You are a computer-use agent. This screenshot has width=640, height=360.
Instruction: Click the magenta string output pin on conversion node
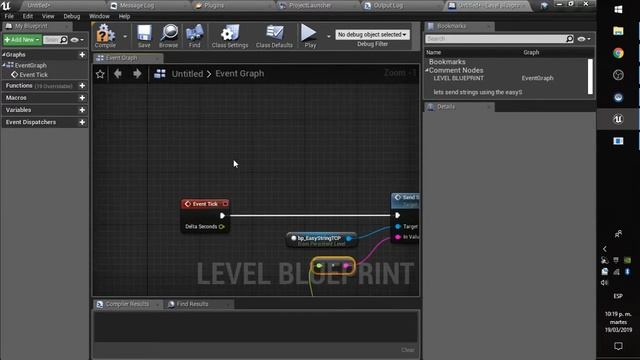(x=346, y=266)
